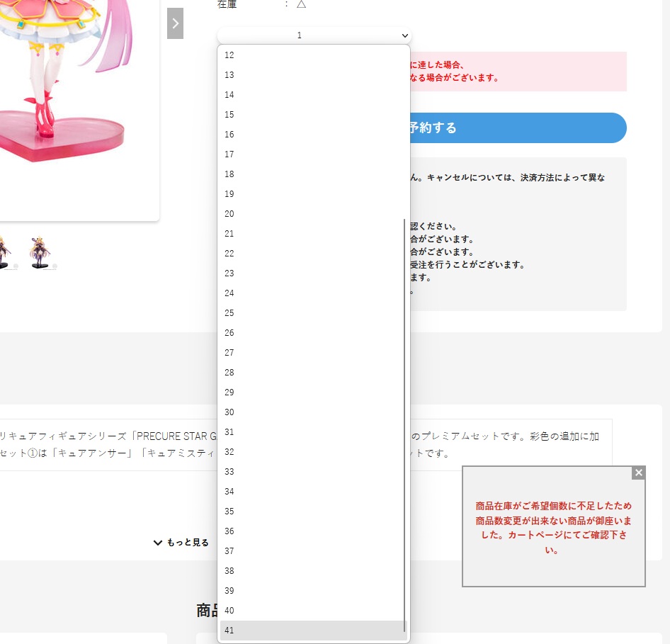Pick quantity 17 option
This screenshot has height=644, width=670.
(314, 154)
